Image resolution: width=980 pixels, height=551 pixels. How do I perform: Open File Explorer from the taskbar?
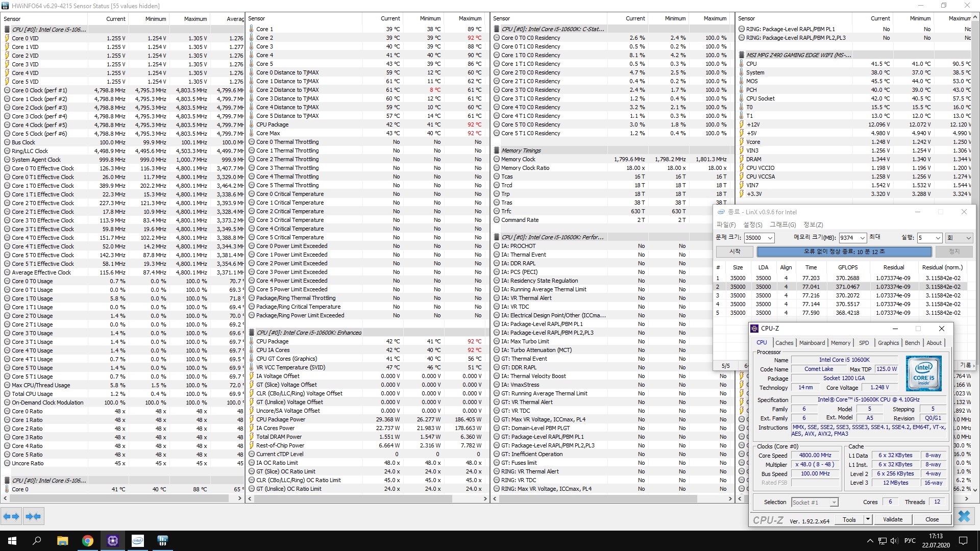tap(63, 541)
